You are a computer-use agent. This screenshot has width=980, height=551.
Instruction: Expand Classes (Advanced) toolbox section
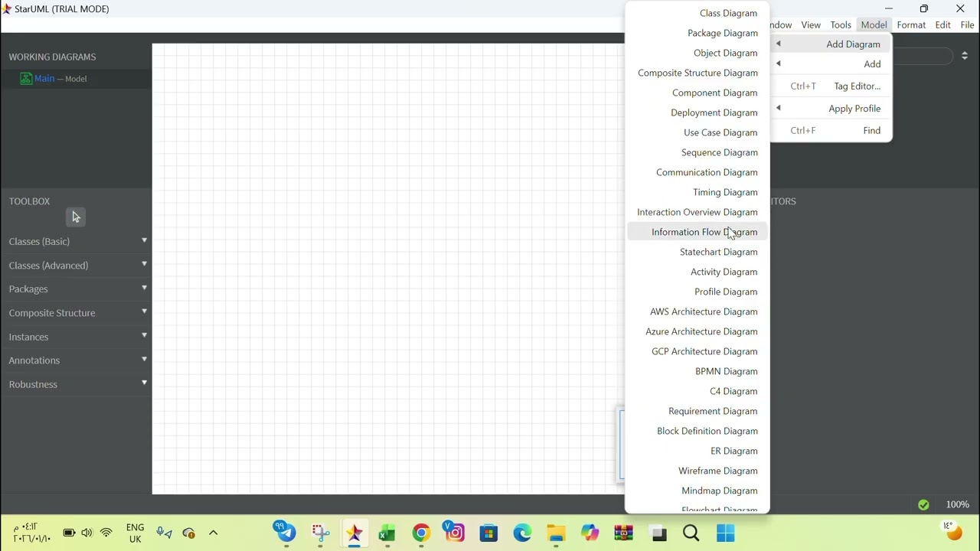pos(77,266)
